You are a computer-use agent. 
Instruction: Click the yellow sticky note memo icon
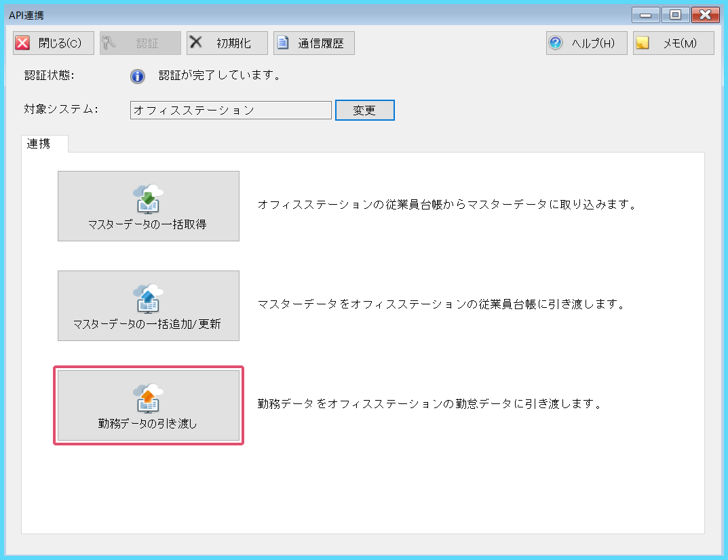click(642, 43)
